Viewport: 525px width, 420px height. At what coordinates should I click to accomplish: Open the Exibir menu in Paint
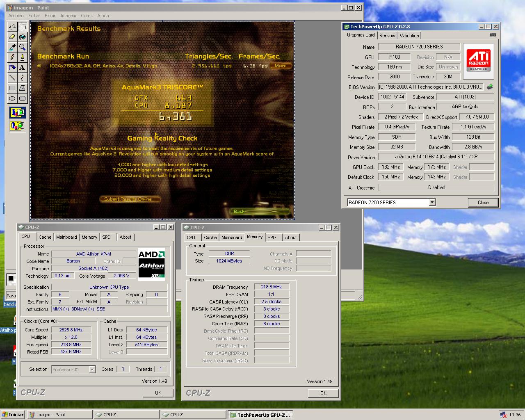50,16
